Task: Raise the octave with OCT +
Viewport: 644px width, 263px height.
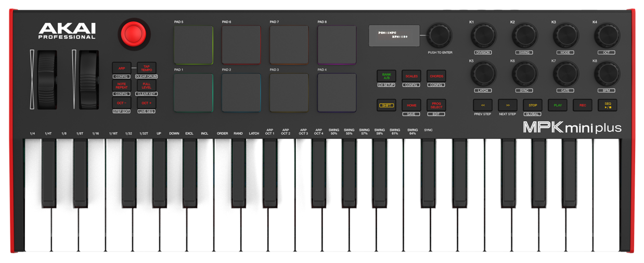Action: tap(146, 103)
